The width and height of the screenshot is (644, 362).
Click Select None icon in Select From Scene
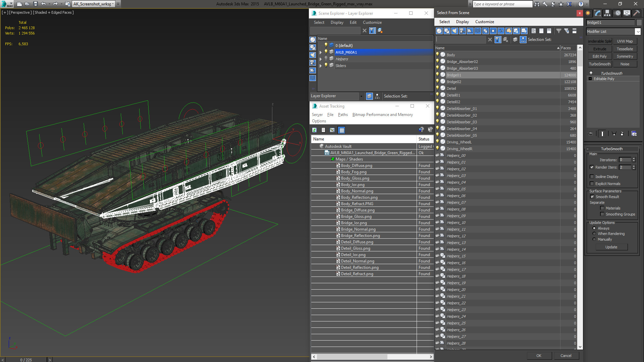click(x=541, y=31)
